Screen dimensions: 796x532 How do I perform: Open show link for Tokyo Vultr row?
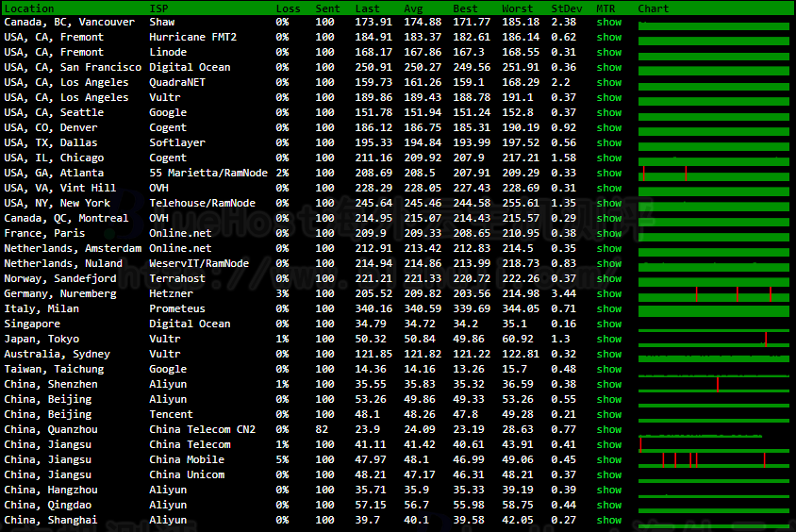pyautogui.click(x=608, y=339)
